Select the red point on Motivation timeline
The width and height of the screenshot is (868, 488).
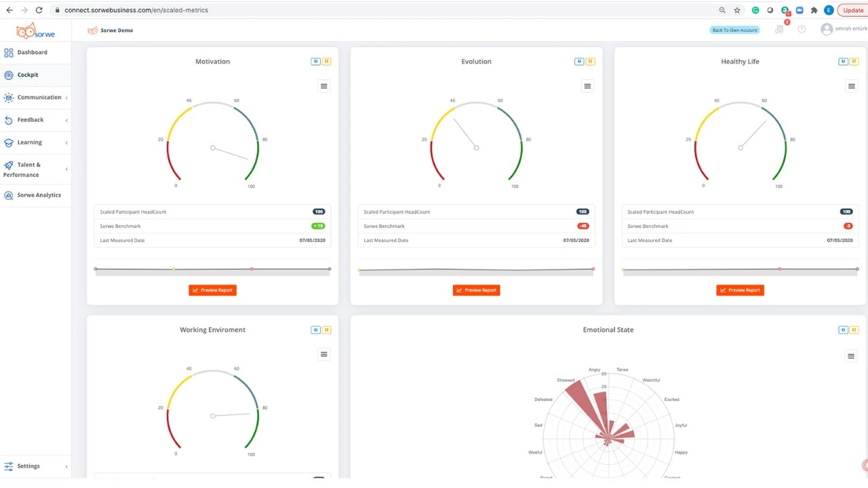click(x=252, y=269)
